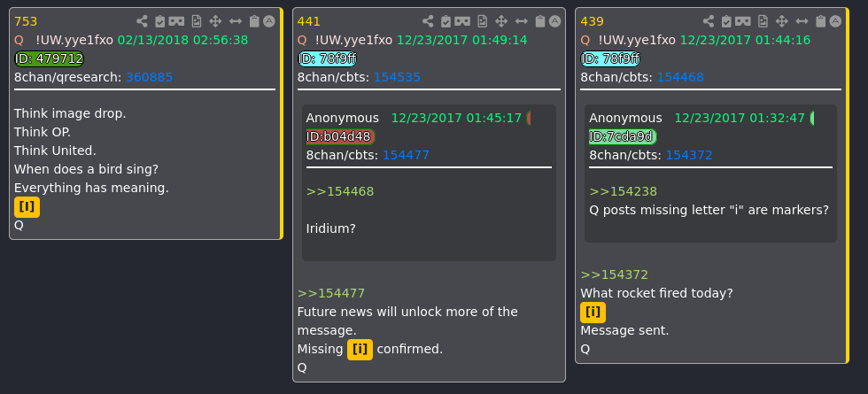Share post 439 using the share icon
Screen dimensions: 868x394
click(x=709, y=21)
